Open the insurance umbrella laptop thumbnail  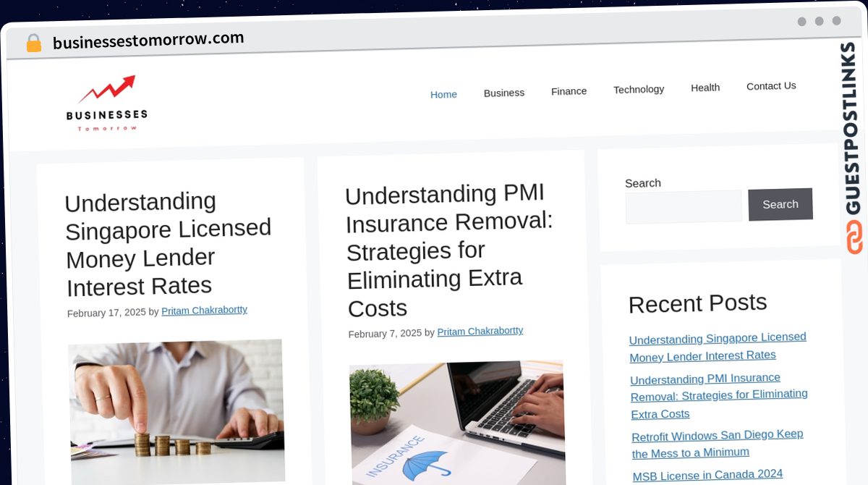point(457,423)
